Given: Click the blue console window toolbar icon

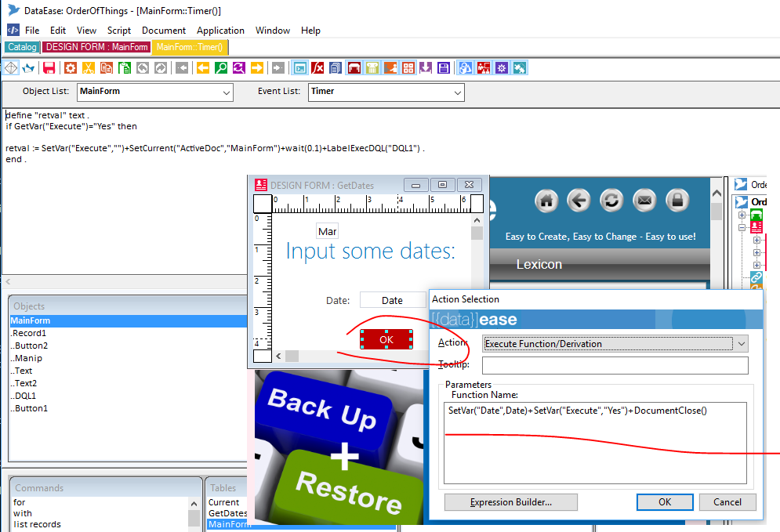Looking at the screenshot, I should pos(300,68).
